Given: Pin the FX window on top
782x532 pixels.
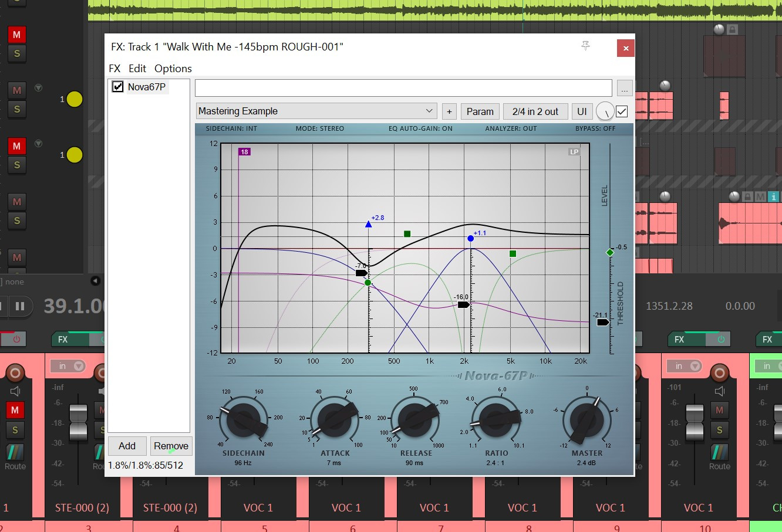Looking at the screenshot, I should coord(585,46).
